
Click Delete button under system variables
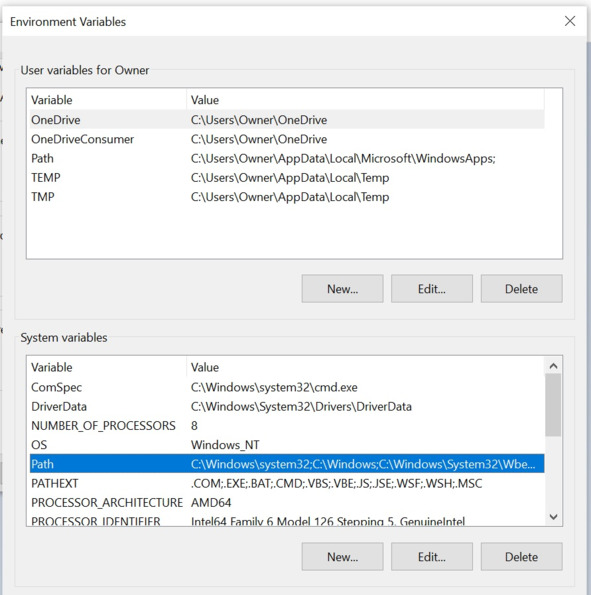point(521,557)
